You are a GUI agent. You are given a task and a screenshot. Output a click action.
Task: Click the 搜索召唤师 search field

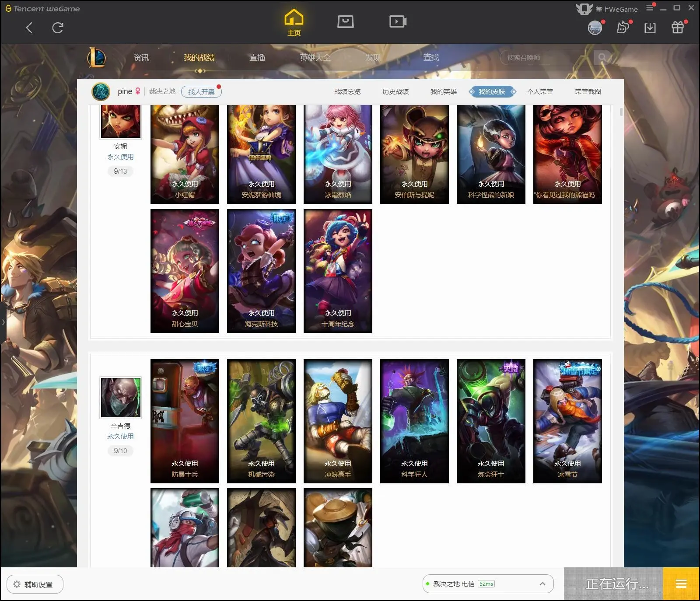(547, 57)
